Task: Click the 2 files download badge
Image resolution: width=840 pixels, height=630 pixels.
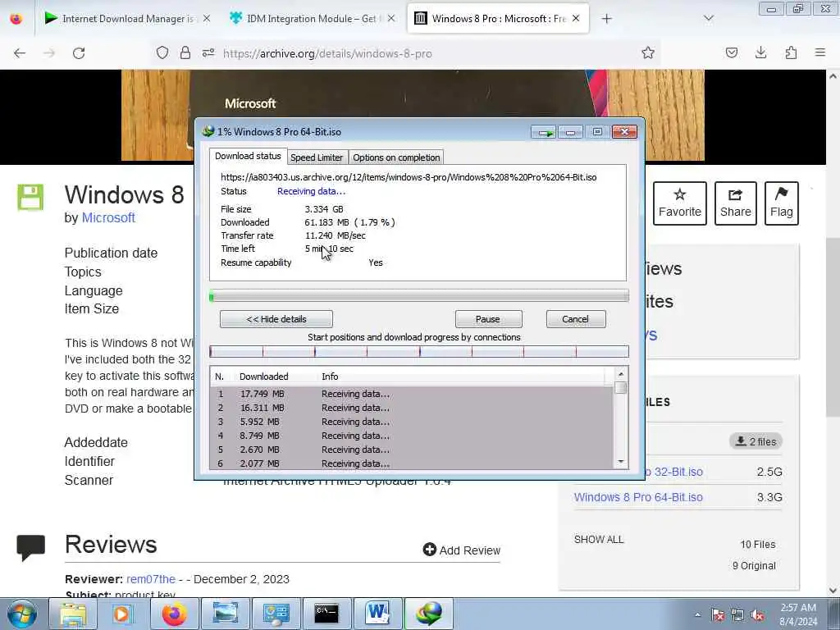Action: [x=756, y=441]
